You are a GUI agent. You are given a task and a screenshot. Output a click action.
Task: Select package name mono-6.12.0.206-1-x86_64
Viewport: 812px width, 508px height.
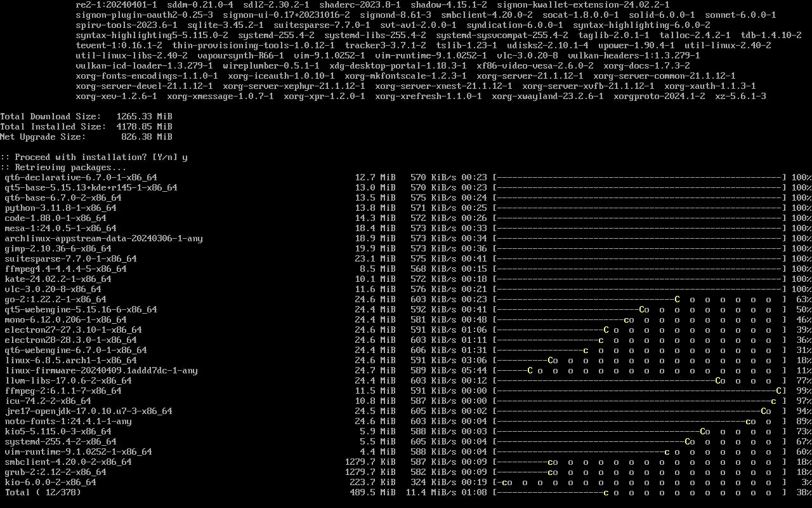click(66, 319)
